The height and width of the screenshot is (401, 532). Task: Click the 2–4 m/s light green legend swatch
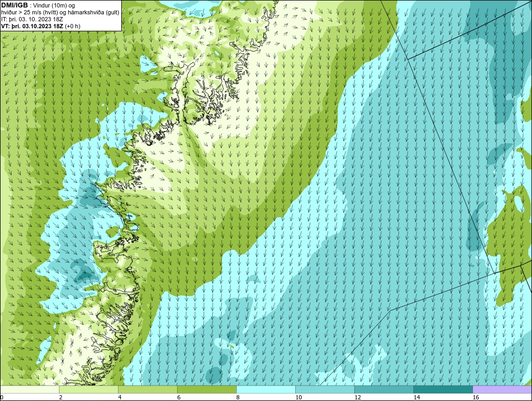point(89,389)
